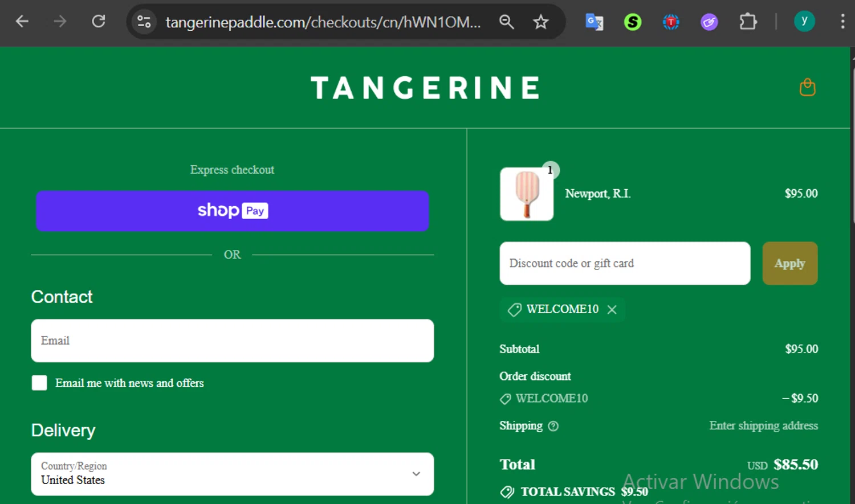Click the address bar URL
The width and height of the screenshot is (855, 504).
point(323,22)
